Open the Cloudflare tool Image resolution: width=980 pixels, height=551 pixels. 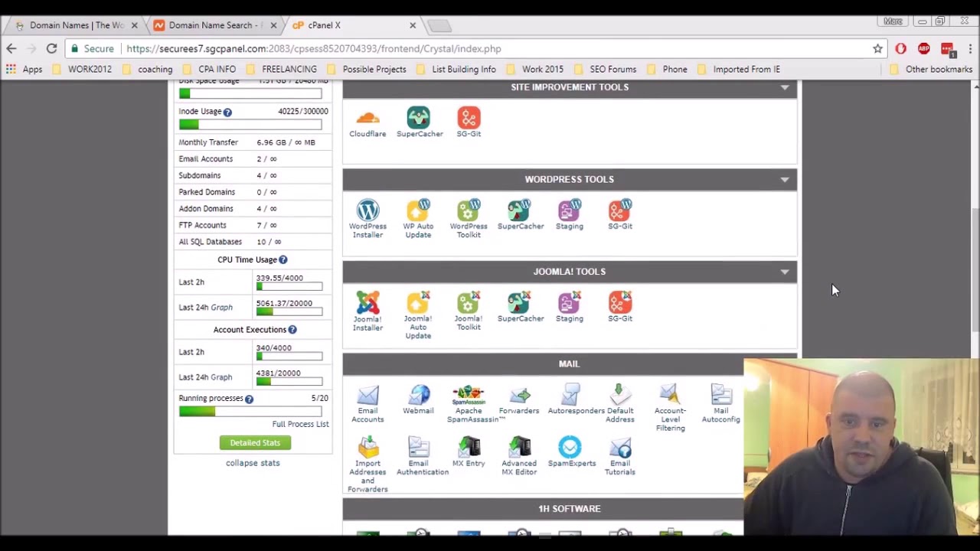[367, 123]
